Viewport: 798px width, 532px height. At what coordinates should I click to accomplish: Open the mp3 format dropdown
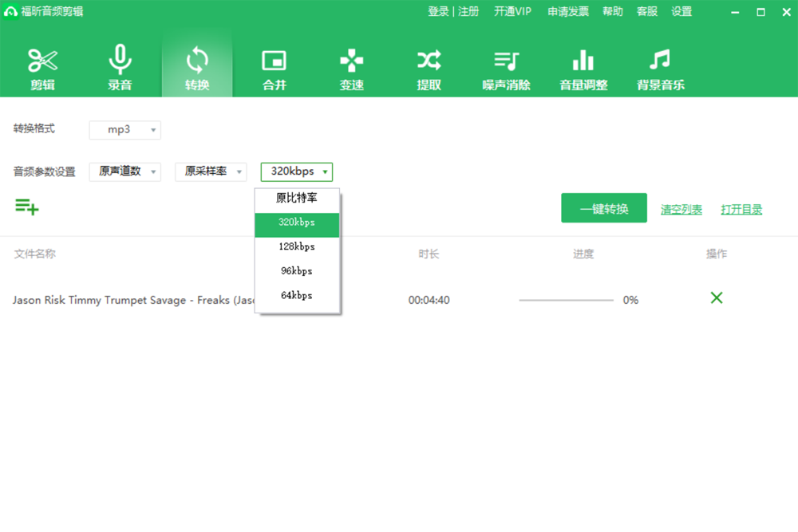pyautogui.click(x=124, y=130)
